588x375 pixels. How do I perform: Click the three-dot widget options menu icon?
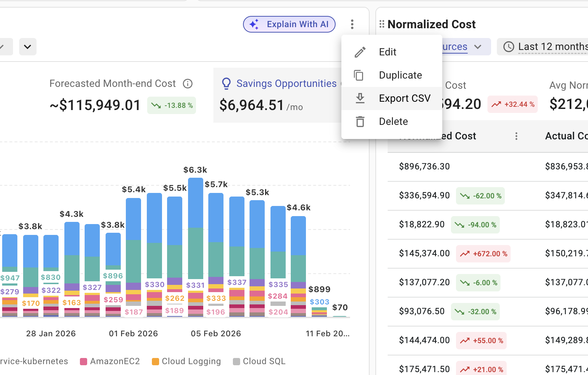click(352, 24)
